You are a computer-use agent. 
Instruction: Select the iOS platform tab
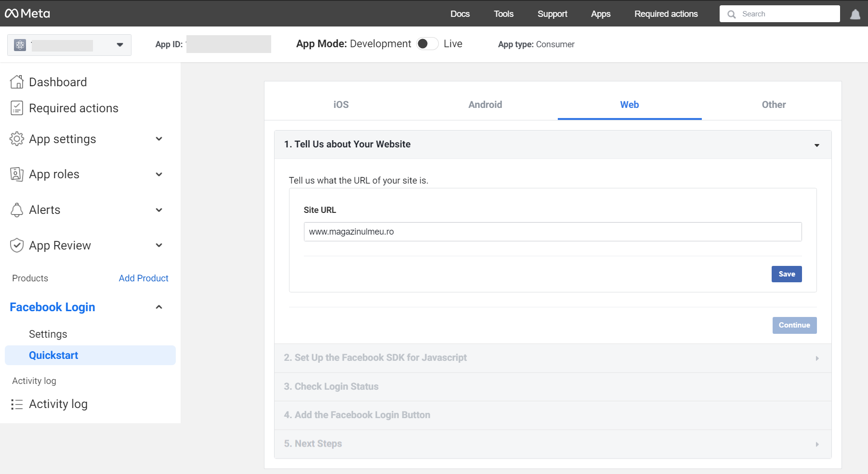pyautogui.click(x=341, y=105)
